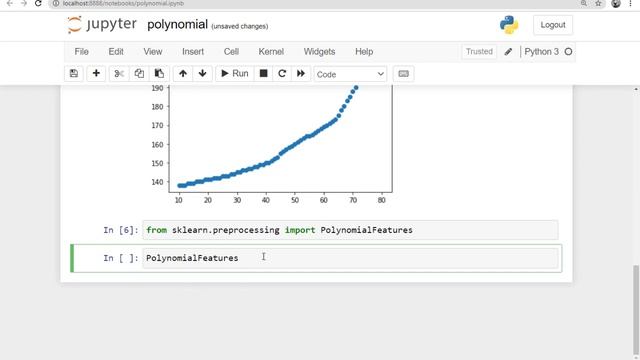Viewport: 640px width, 360px height.
Task: Click the Python logo icon
Action: click(x=509, y=25)
